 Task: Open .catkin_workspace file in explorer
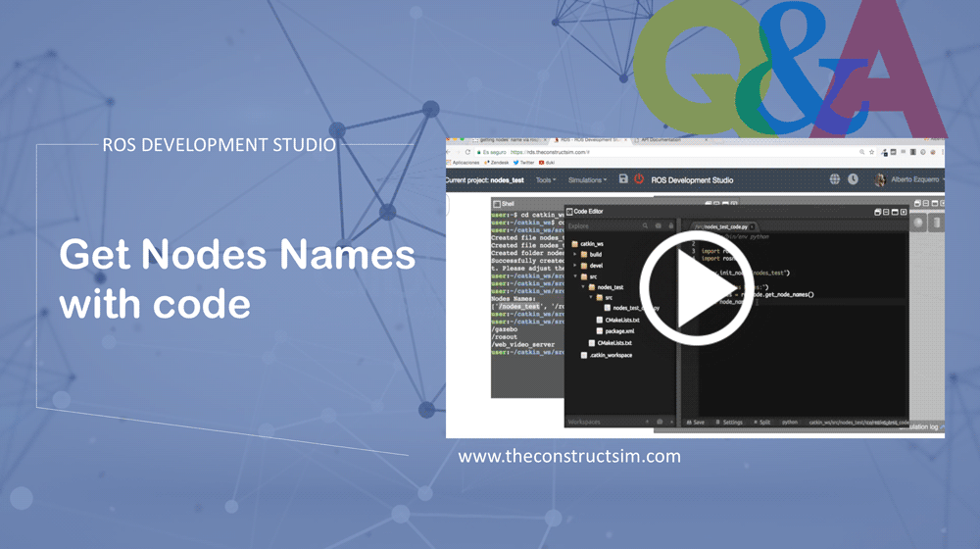(x=610, y=355)
